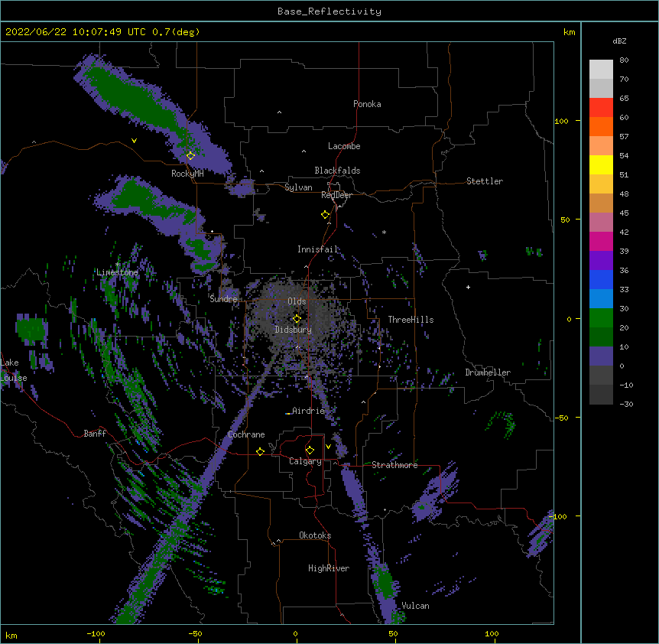Image resolution: width=659 pixels, height=644 pixels.
Task: Click the Limestone label
Action: click(117, 272)
